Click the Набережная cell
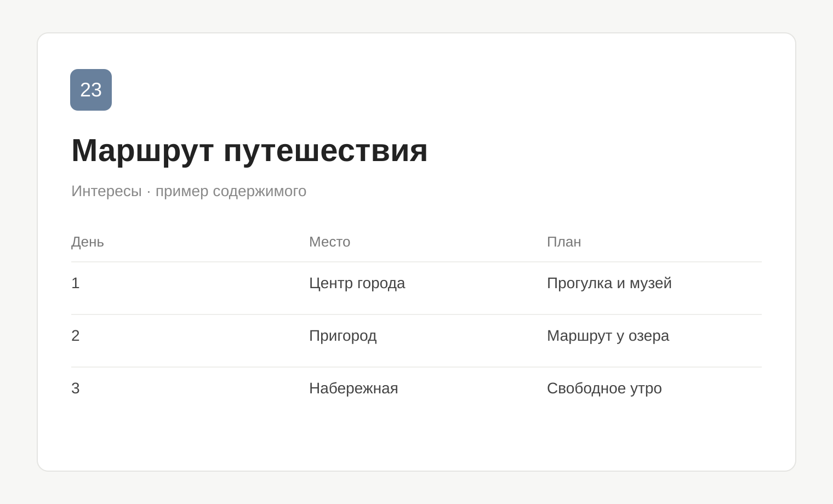This screenshot has width=833, height=504. point(353,388)
